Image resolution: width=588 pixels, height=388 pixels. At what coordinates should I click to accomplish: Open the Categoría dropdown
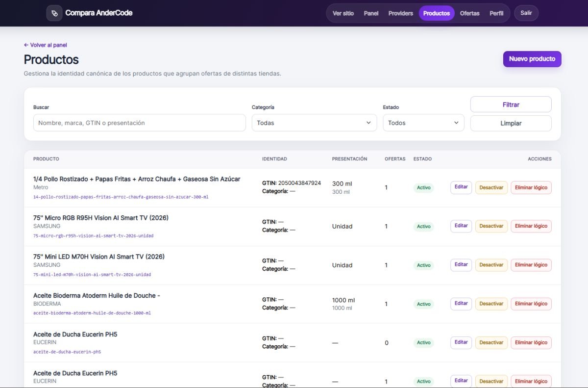click(x=314, y=123)
